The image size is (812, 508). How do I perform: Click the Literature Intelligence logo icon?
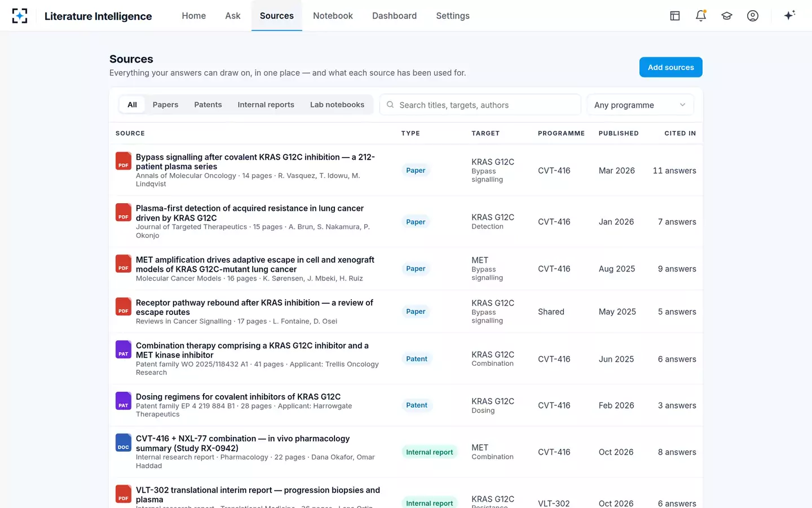click(20, 16)
